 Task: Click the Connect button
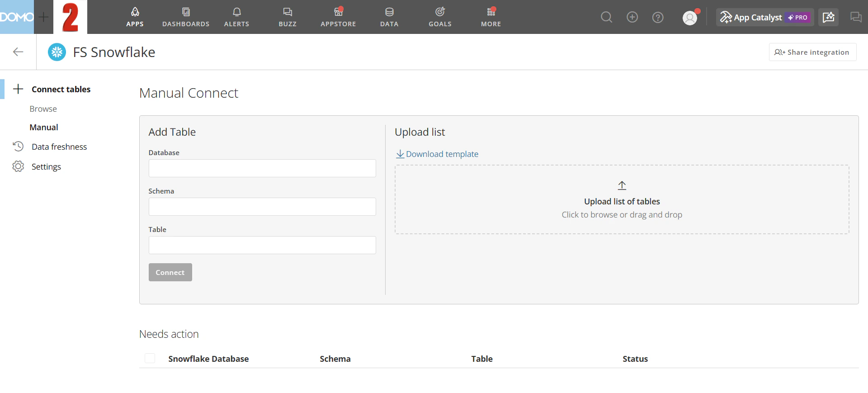pos(170,272)
